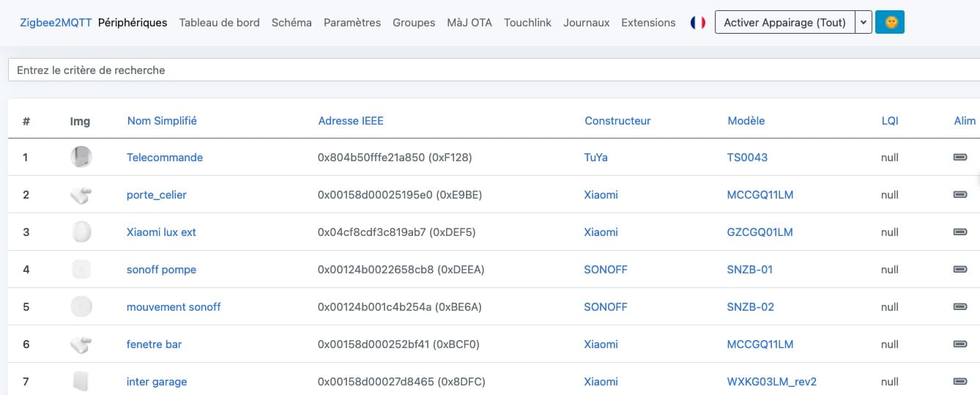
Task: Sort devices by Nom Simplifié column
Action: (162, 120)
